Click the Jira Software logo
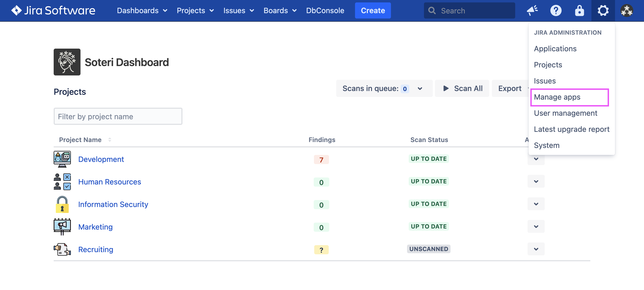 pyautogui.click(x=53, y=10)
